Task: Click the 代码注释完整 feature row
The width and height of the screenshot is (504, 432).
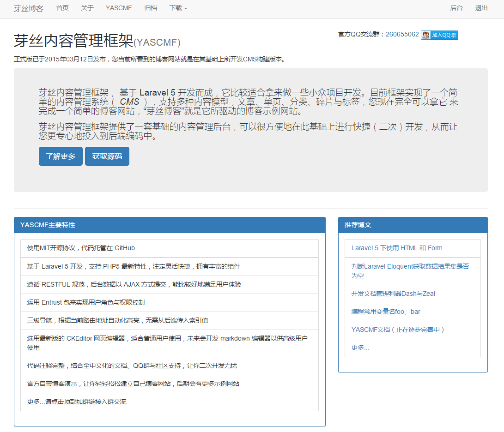Action: (170, 366)
